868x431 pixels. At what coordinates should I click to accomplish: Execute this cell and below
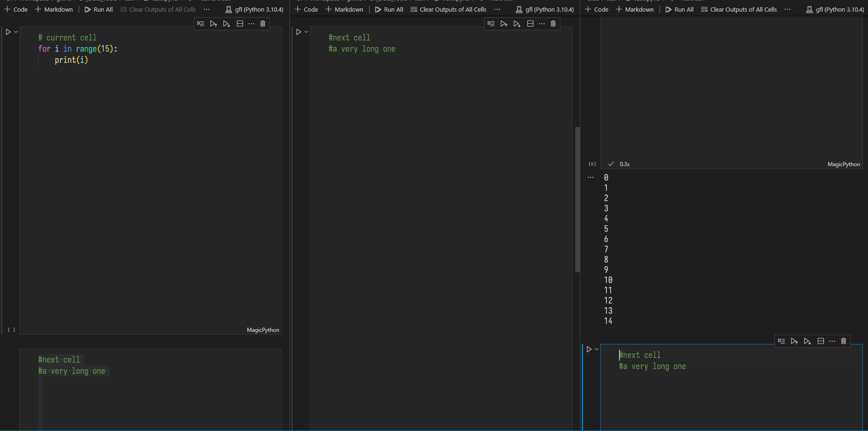pos(227,23)
